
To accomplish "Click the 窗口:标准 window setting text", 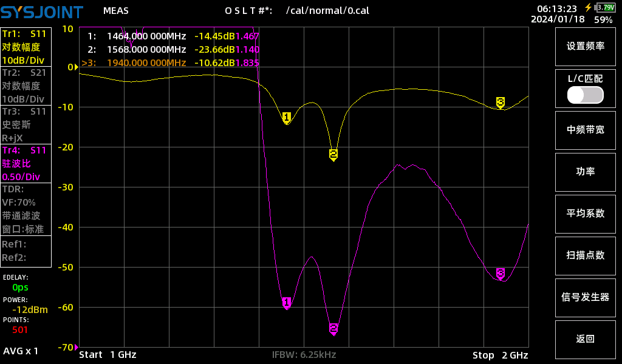I will [22, 229].
